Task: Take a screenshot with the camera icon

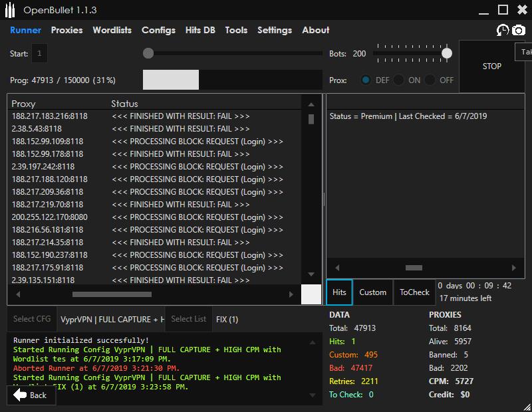Action: [x=519, y=30]
